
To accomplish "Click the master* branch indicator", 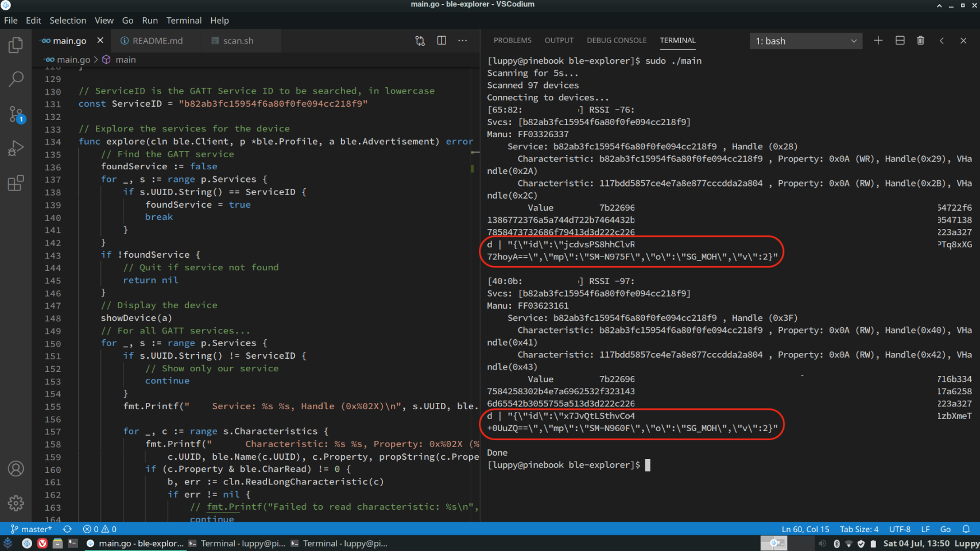I will click(31, 529).
